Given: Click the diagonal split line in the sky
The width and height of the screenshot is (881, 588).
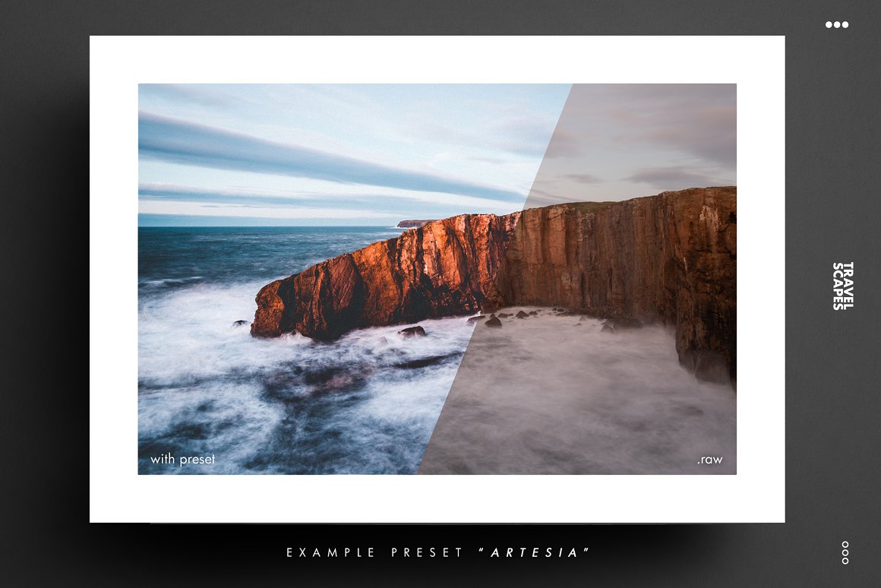Looking at the screenshot, I should click(548, 144).
